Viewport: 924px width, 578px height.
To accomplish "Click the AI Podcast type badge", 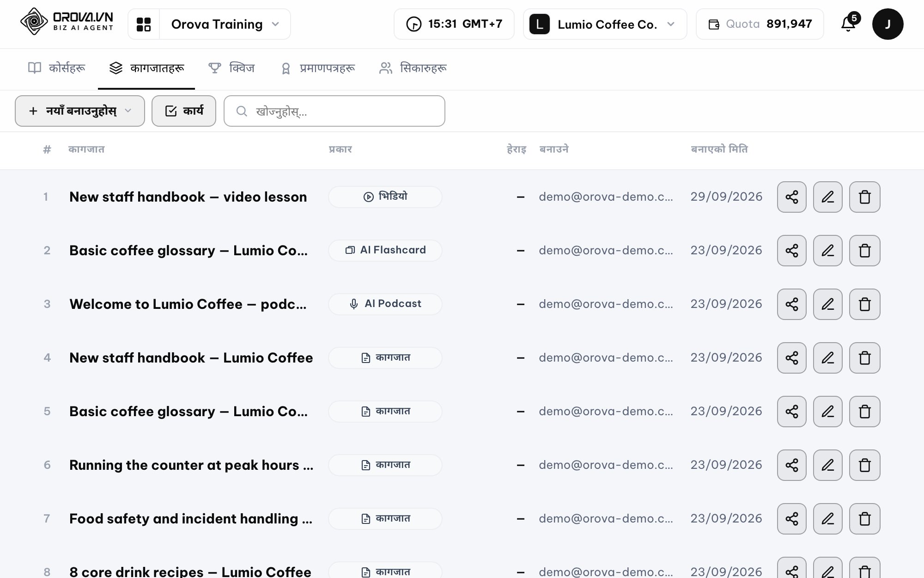I will [385, 304].
